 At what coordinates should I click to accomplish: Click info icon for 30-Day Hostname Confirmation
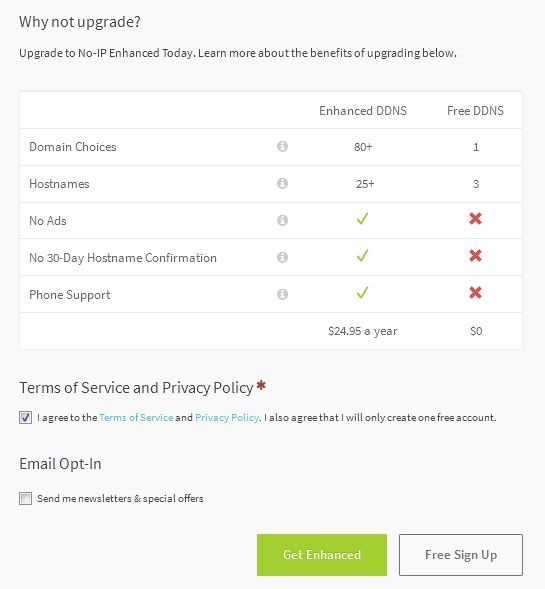282,257
